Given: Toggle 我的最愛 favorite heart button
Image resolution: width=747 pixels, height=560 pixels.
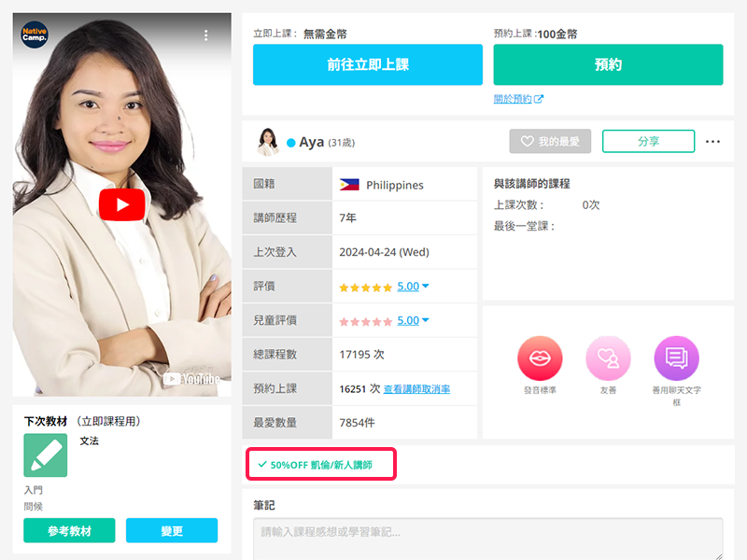Looking at the screenshot, I should point(550,142).
